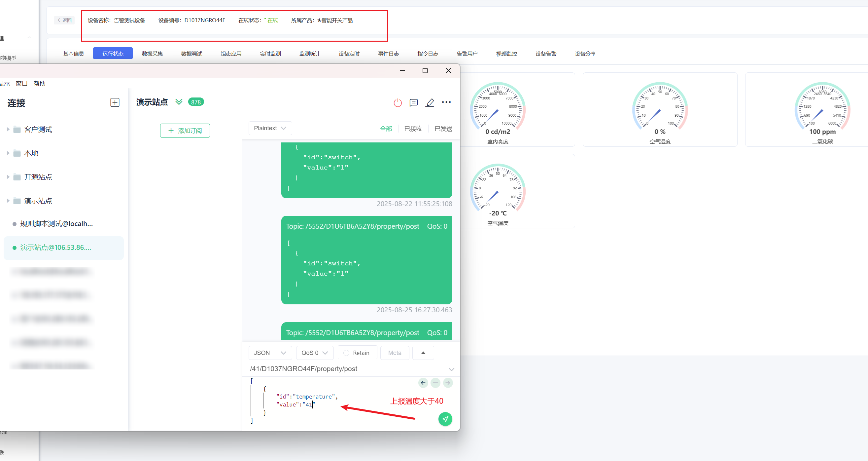Click the 返回 back button

tap(64, 20)
